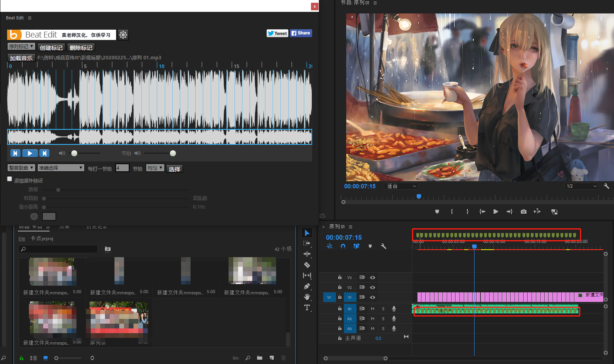Click the New Item icon in project panel
Screen dimensions: 614x364
tap(272, 358)
